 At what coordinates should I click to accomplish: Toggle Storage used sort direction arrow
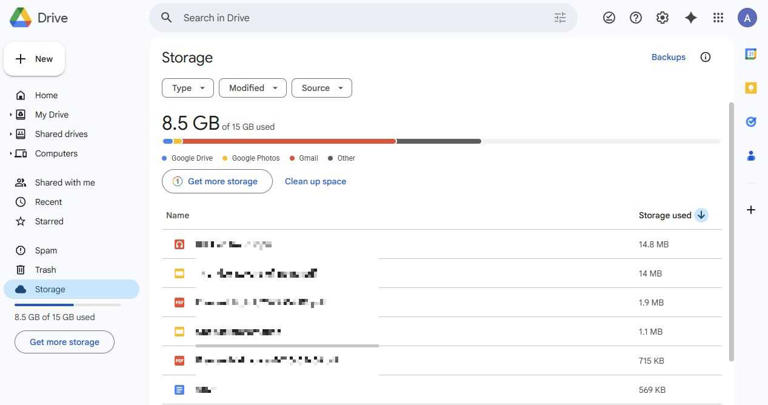tap(701, 215)
